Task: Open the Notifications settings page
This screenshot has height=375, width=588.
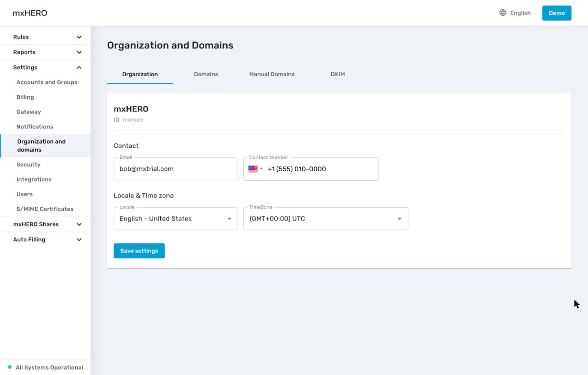Action: click(x=35, y=127)
